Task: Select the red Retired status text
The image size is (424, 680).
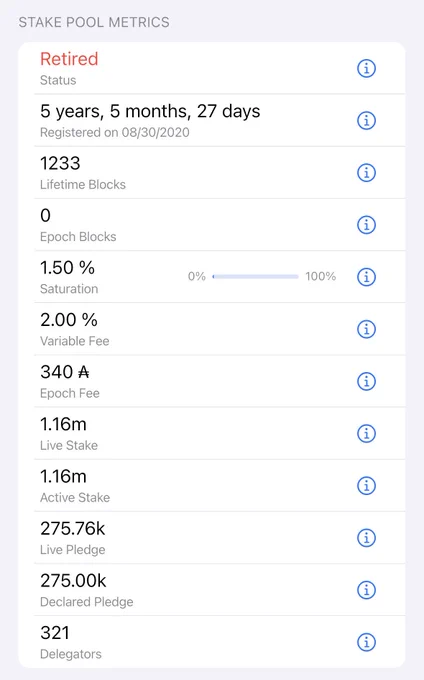Action: [x=69, y=59]
